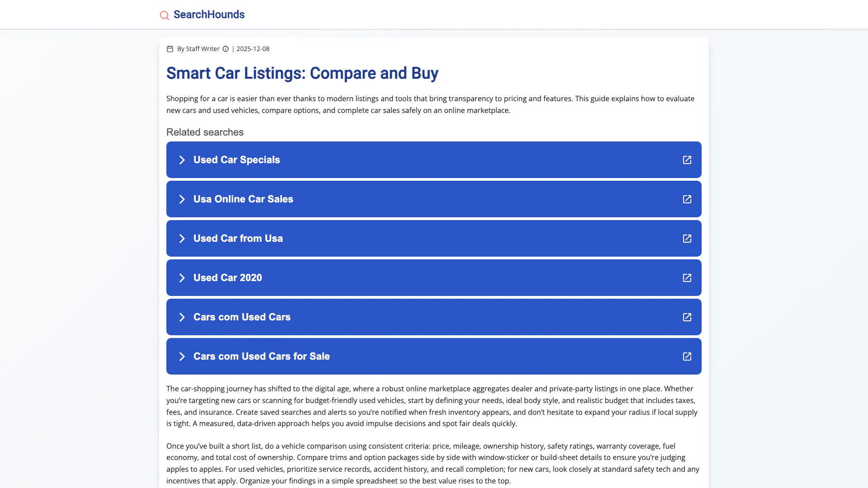
Task: Click the Staff Writer author name
Action: [203, 49]
